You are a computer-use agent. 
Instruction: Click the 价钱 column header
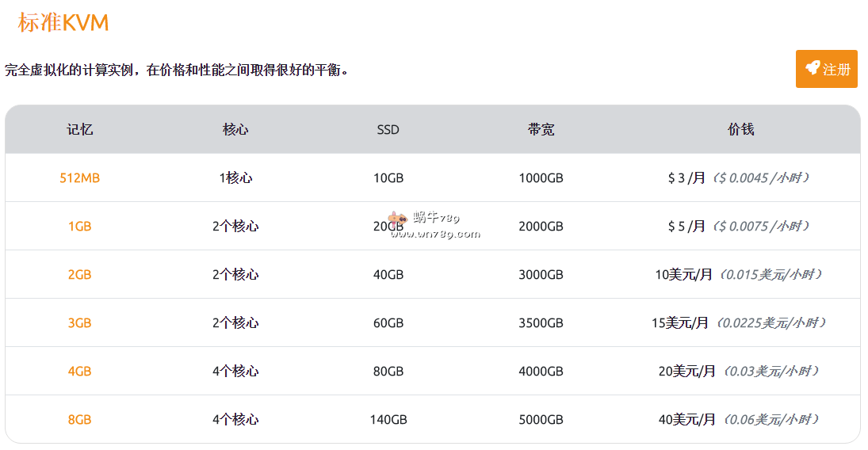pos(741,130)
